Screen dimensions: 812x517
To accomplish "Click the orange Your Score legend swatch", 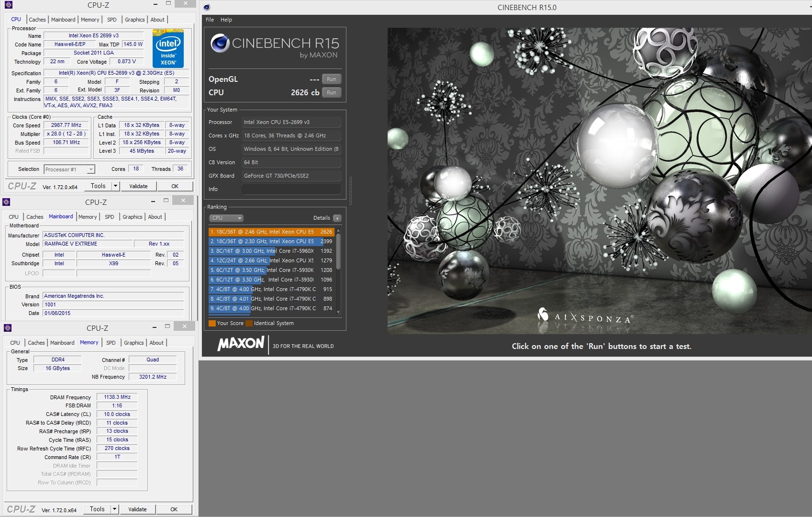I will 212,323.
